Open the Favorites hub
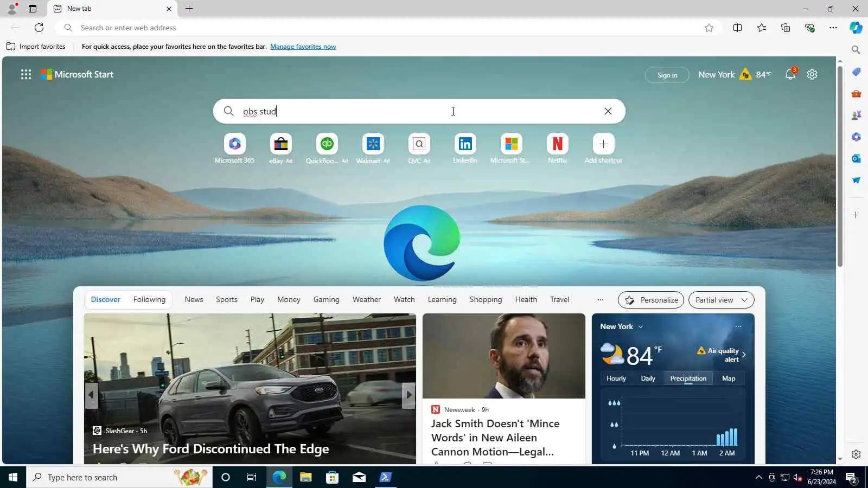The width and height of the screenshot is (868, 488). [762, 28]
